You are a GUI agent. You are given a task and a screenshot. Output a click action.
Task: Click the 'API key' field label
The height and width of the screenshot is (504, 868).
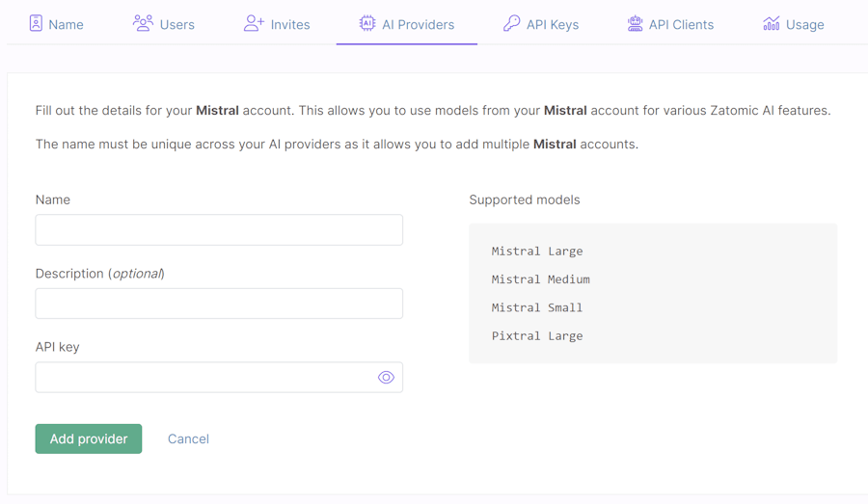click(x=58, y=347)
